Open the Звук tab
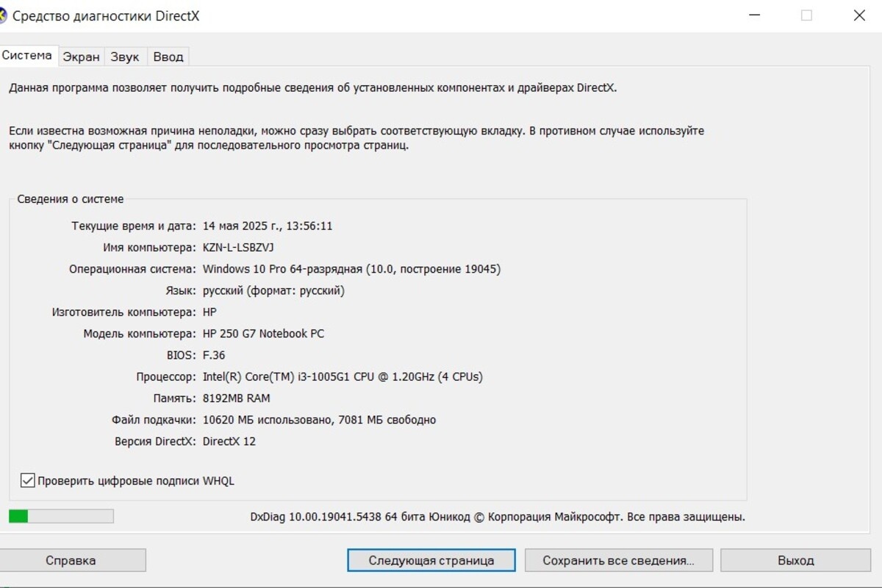Image resolution: width=882 pixels, height=588 pixels. coord(125,57)
